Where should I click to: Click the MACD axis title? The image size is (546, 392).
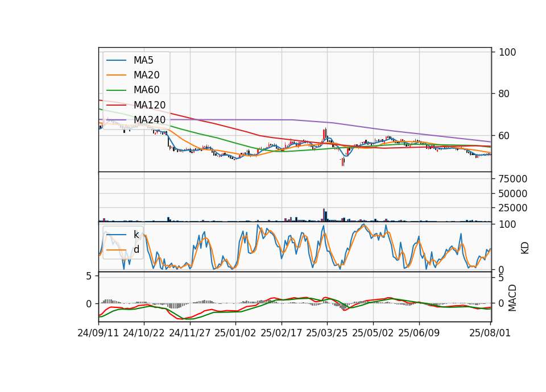pyautogui.click(x=512, y=298)
